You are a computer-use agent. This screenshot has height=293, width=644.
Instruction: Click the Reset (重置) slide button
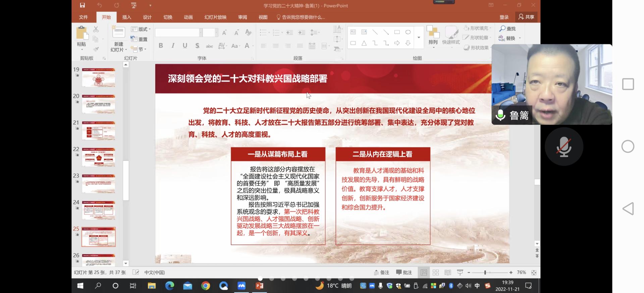tap(139, 39)
